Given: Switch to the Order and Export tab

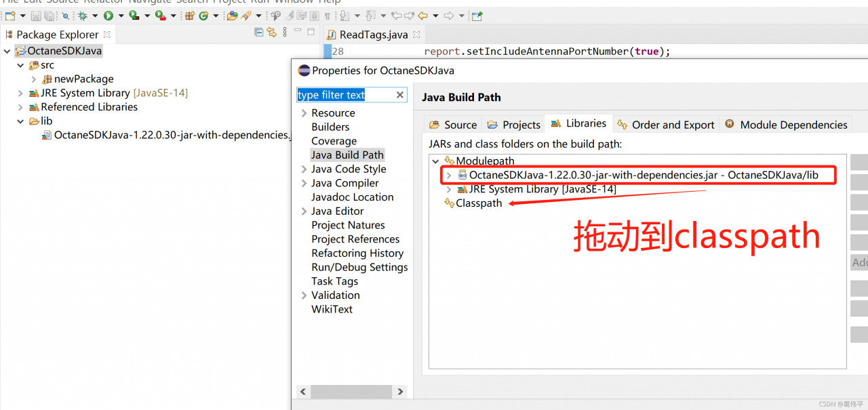Looking at the screenshot, I should pyautogui.click(x=666, y=125).
